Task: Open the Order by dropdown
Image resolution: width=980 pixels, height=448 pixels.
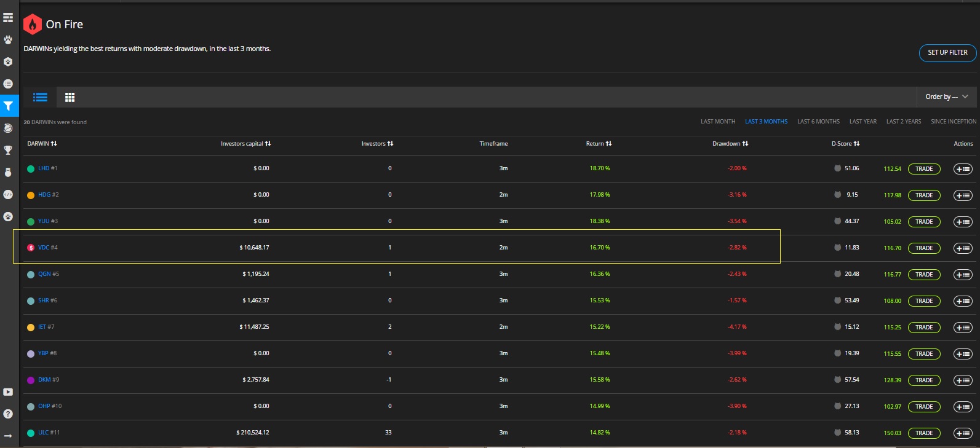Action: 947,97
